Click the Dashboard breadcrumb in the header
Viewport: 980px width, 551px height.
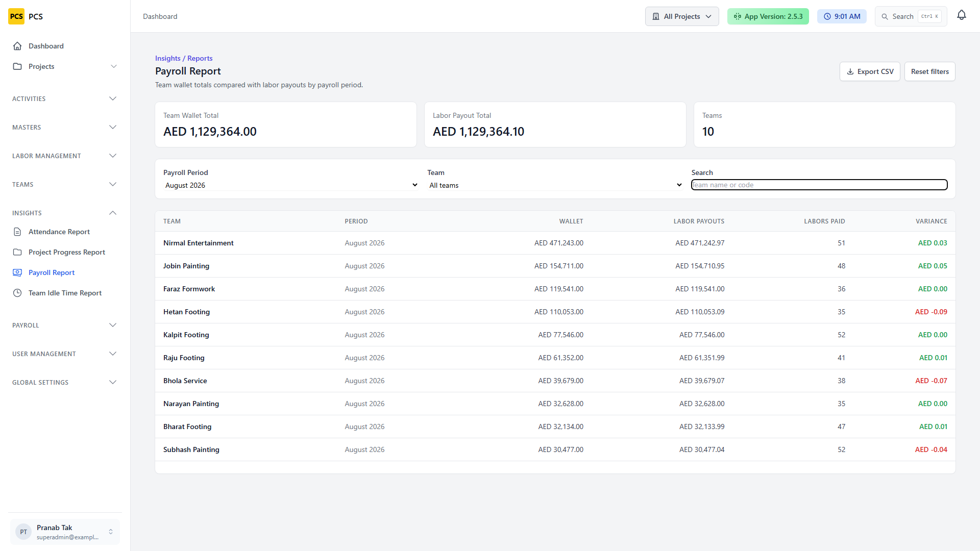tap(160, 16)
